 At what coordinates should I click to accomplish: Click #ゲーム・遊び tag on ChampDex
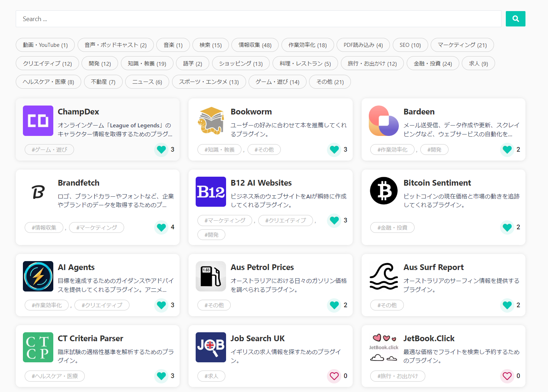49,150
